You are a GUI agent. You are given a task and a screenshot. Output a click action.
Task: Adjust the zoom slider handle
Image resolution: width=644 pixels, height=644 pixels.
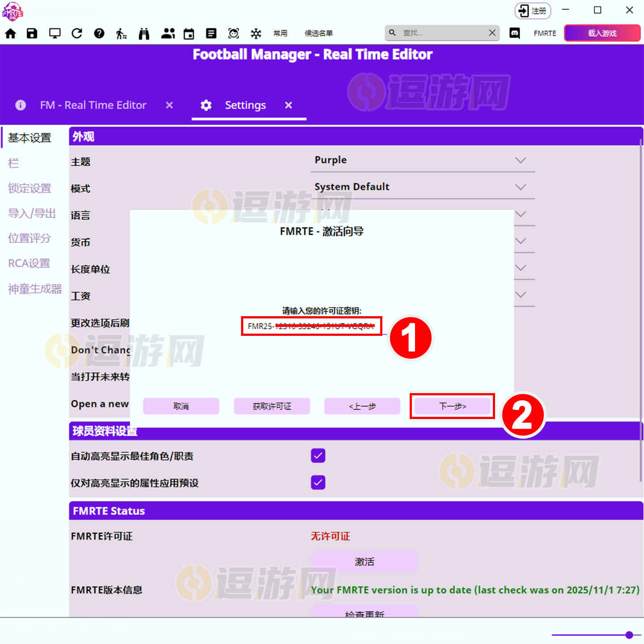click(629, 635)
